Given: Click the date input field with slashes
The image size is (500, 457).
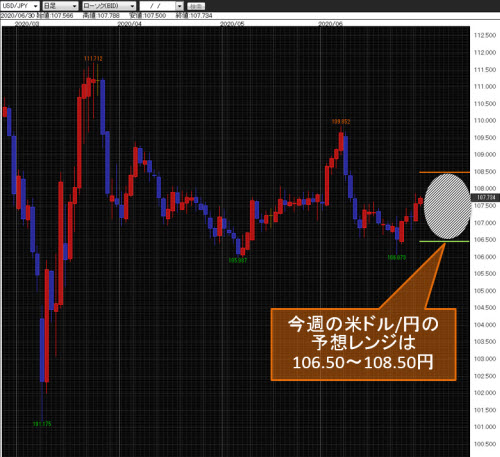Looking at the screenshot, I should tap(157, 6).
